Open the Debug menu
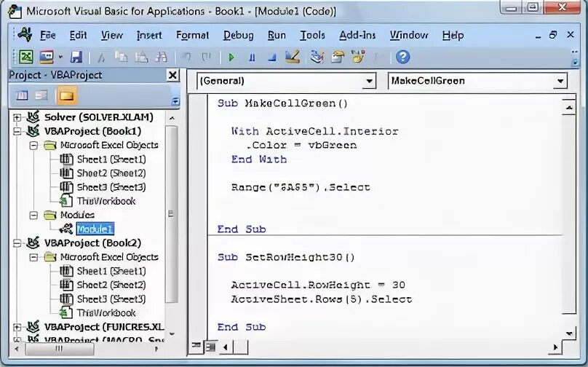This screenshot has height=367, width=588. pyautogui.click(x=239, y=35)
